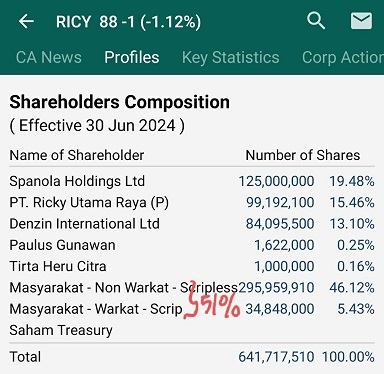Select Denzin International Ltd entry

click(84, 224)
